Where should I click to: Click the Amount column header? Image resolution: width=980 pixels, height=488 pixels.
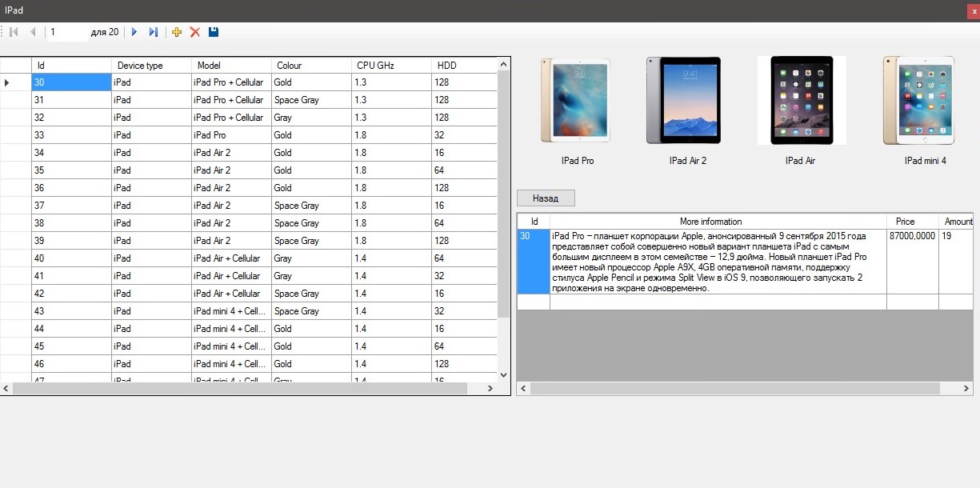coord(957,222)
